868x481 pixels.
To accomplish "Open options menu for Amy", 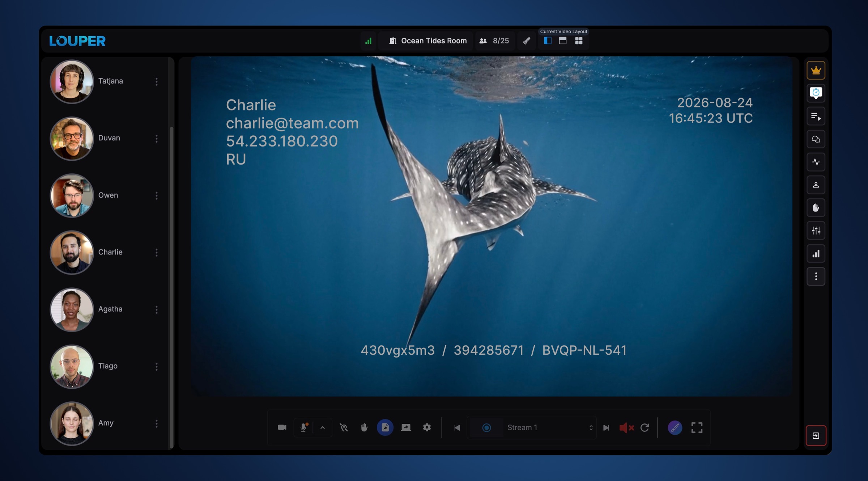I will tap(157, 423).
